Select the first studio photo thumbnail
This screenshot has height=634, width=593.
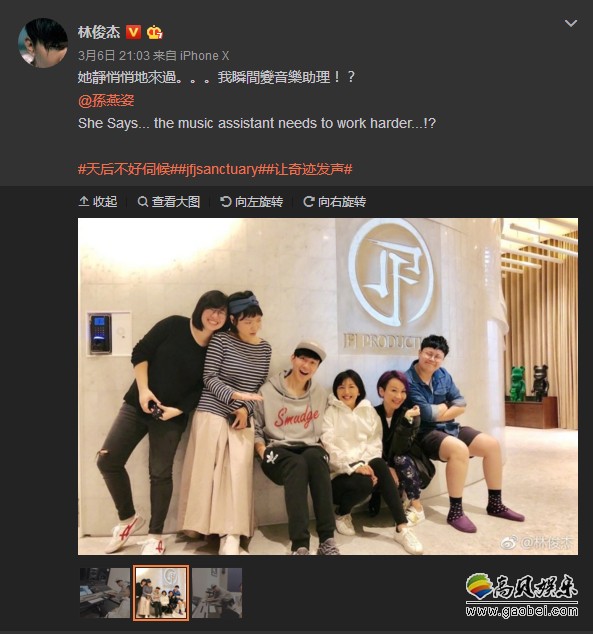[x=105, y=593]
